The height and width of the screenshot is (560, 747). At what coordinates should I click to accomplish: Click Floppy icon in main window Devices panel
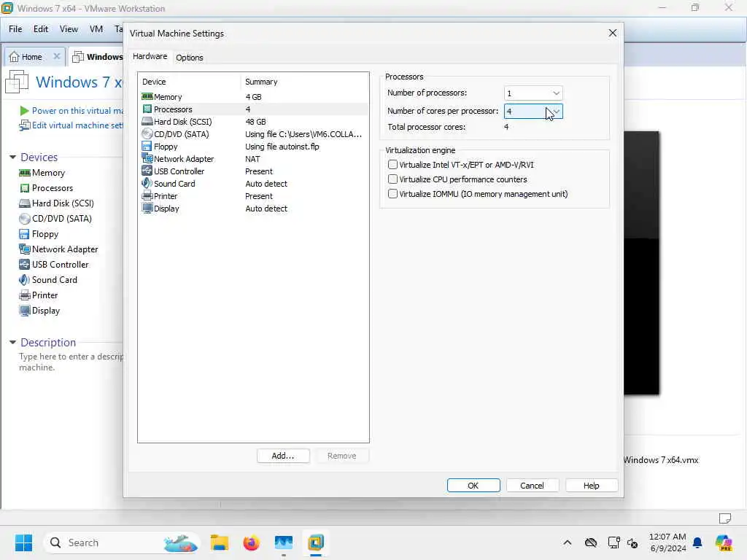pyautogui.click(x=24, y=234)
